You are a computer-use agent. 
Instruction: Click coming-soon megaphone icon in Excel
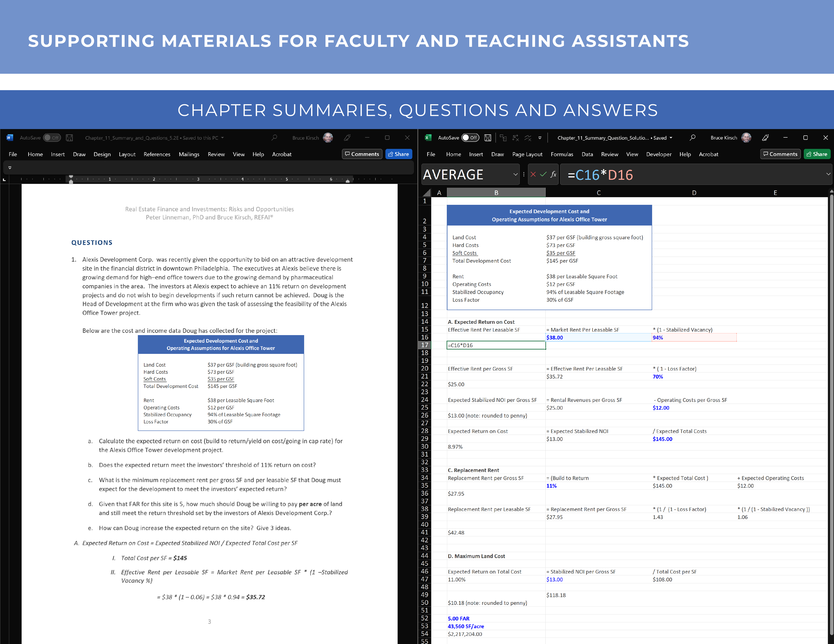766,138
